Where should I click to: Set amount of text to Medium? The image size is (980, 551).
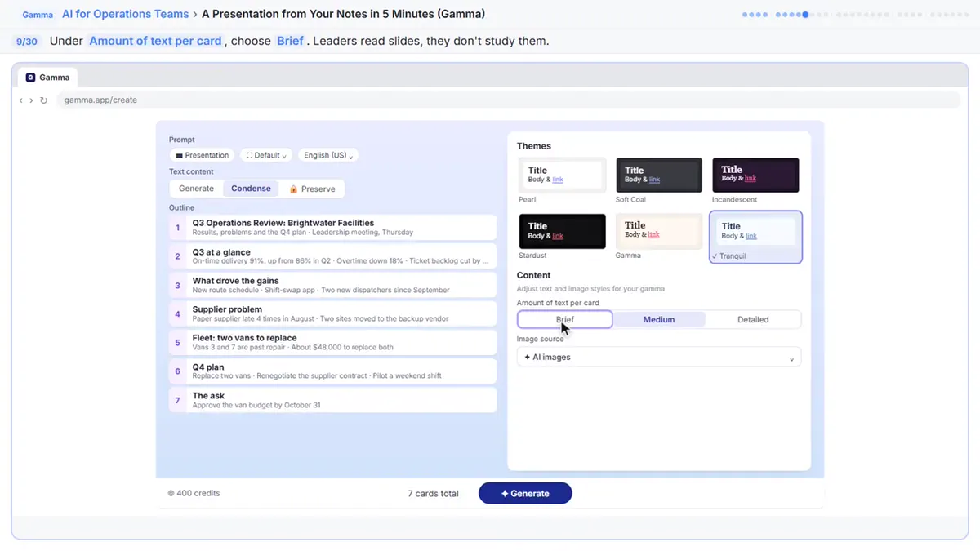pos(659,319)
